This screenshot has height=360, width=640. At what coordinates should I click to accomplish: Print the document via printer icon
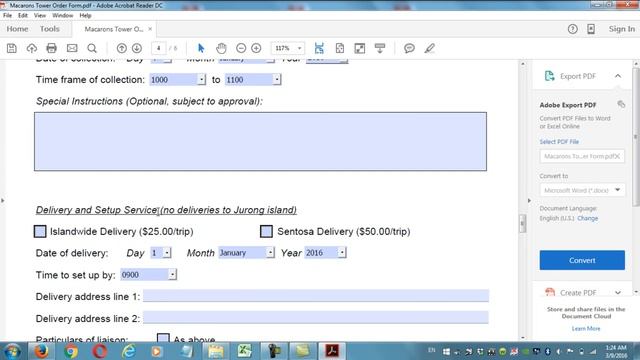(51, 48)
